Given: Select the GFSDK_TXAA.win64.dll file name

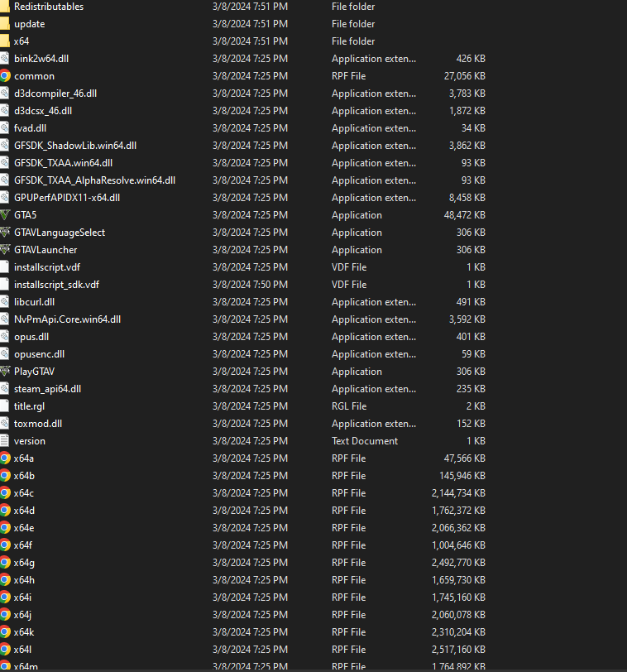Looking at the screenshot, I should click(64, 163).
